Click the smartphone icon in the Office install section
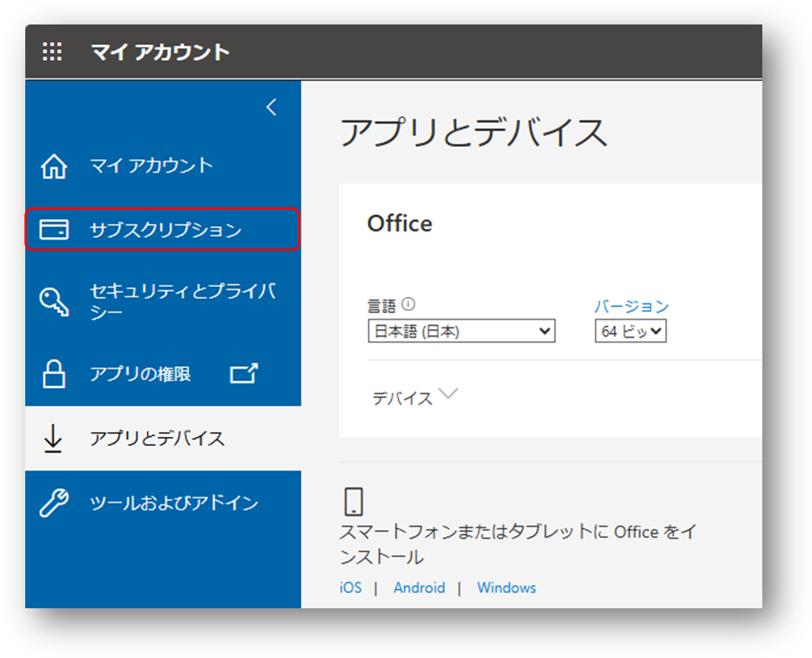This screenshot has height=658, width=812. pyautogui.click(x=352, y=501)
